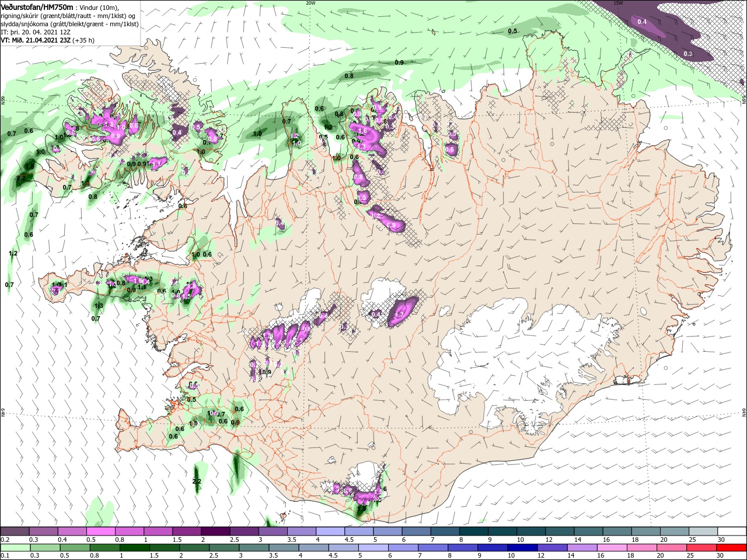Click the '(+35 h)' forecast offset
The width and height of the screenshot is (747, 560).
tap(83, 40)
